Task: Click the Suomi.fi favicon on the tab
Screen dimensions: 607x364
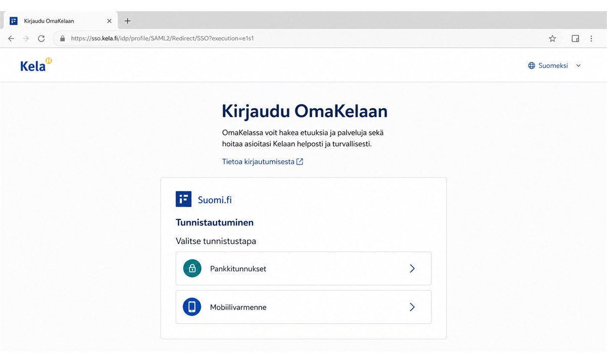Action: coord(14,21)
